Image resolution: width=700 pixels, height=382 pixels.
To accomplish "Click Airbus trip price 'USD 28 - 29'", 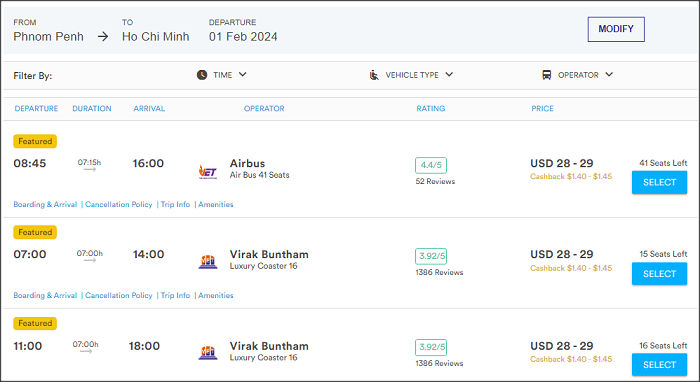I will pyautogui.click(x=562, y=163).
